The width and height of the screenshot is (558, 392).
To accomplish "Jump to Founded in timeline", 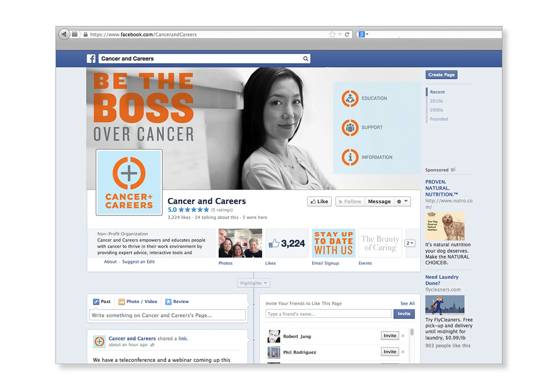I will 439,119.
